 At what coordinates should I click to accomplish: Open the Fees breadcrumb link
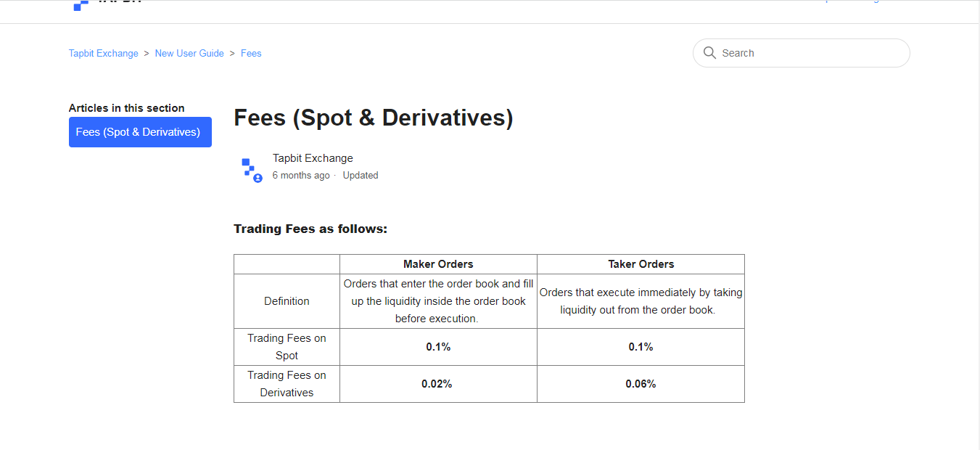point(251,54)
